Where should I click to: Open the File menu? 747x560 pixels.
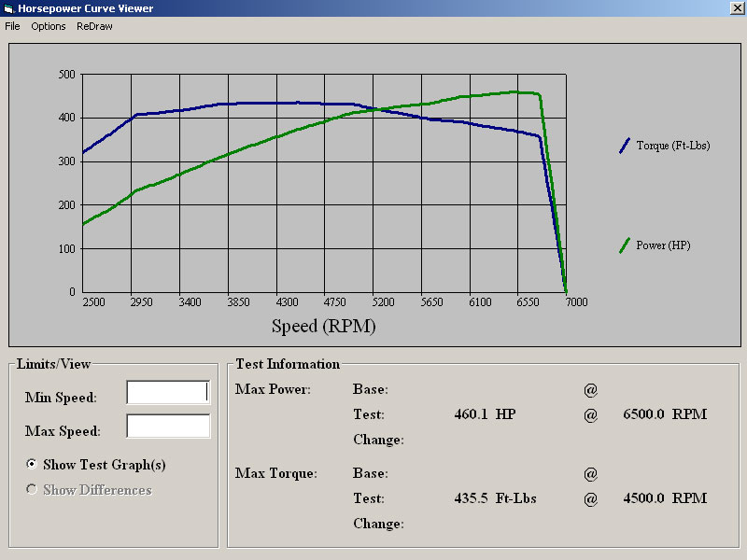[12, 26]
